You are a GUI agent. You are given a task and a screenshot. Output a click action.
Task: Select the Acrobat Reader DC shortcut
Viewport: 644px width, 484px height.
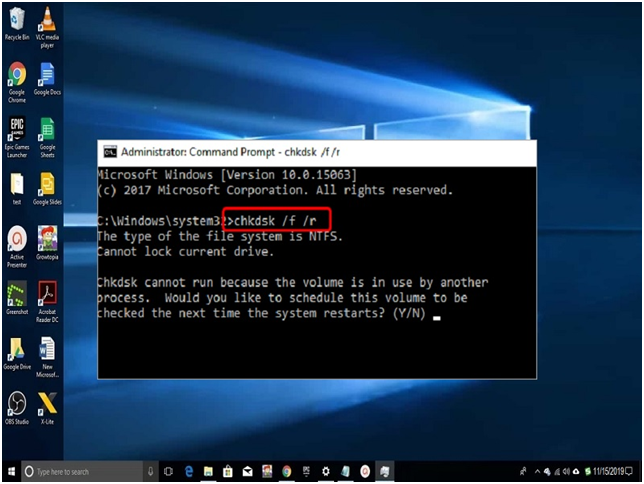pos(47,302)
